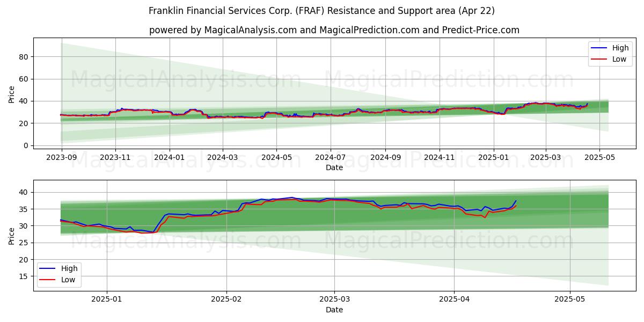Click the '25' price tick label
Viewport: 644px width, 322px height.
coord(24,243)
